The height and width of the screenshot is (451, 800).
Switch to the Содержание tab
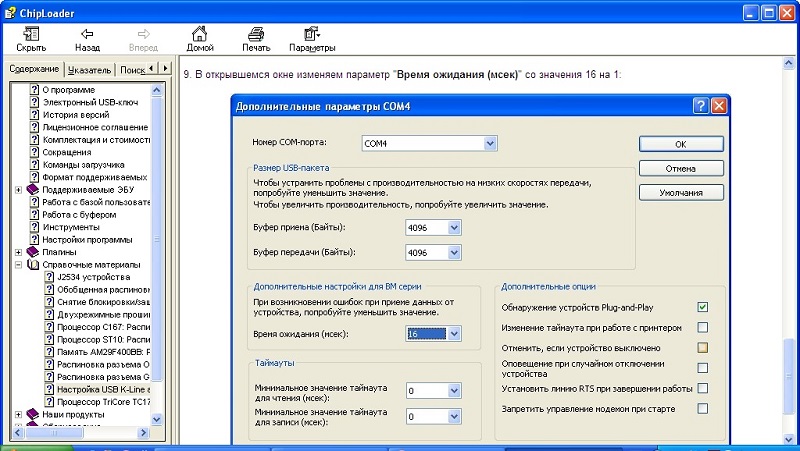pyautogui.click(x=34, y=70)
